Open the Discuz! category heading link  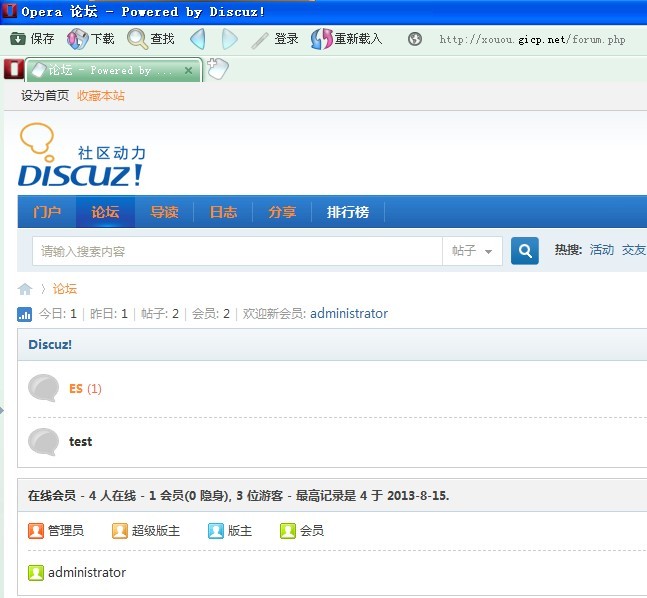click(x=50, y=345)
